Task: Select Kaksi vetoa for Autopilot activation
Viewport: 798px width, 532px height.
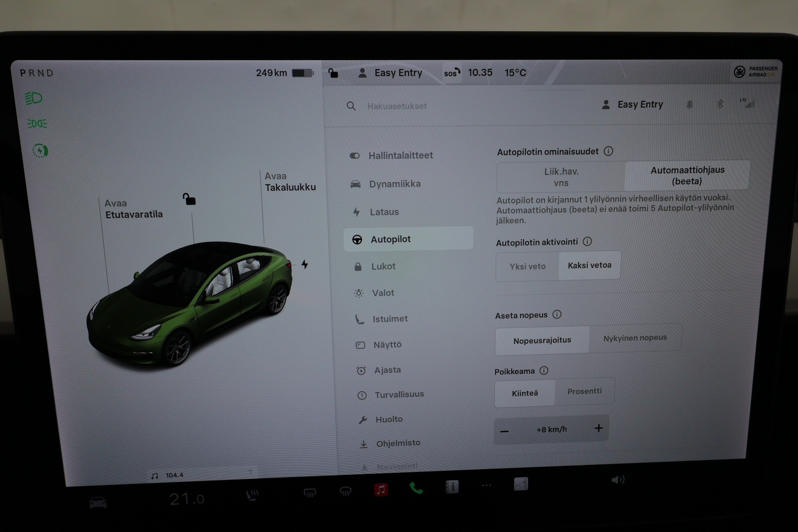Action: click(x=590, y=266)
